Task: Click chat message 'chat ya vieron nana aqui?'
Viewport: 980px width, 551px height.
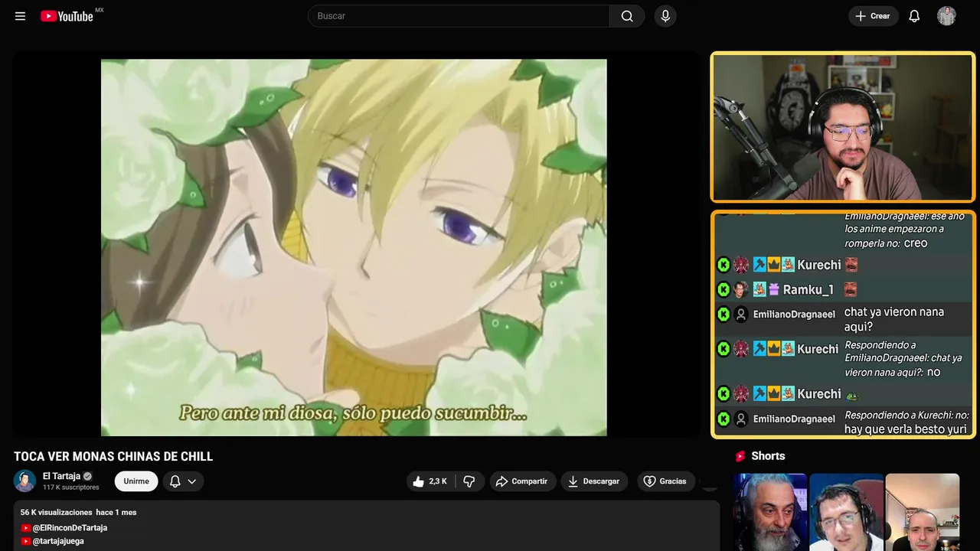Action: click(x=894, y=319)
